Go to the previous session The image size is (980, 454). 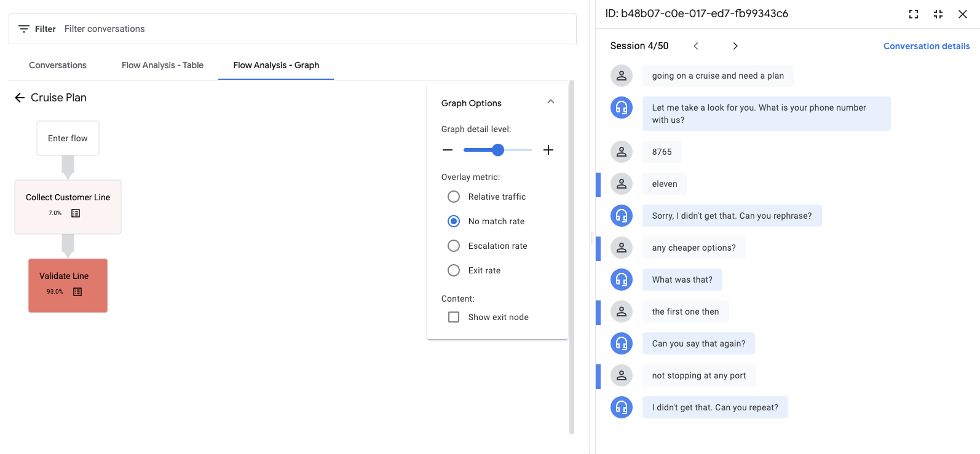click(696, 46)
